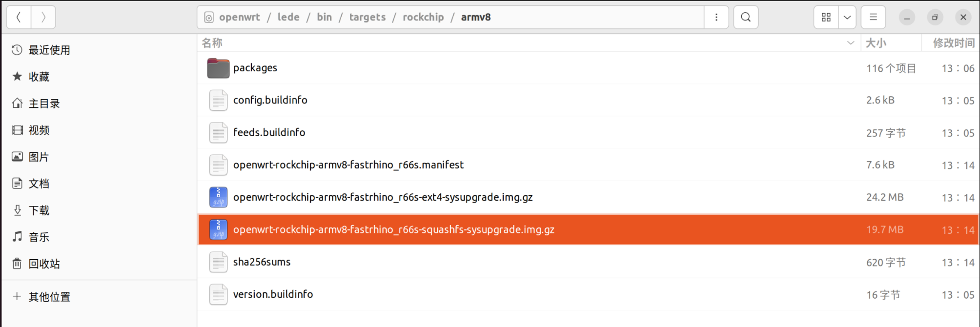Open the hamburger main menu
The image size is (980, 327).
[x=873, y=18]
